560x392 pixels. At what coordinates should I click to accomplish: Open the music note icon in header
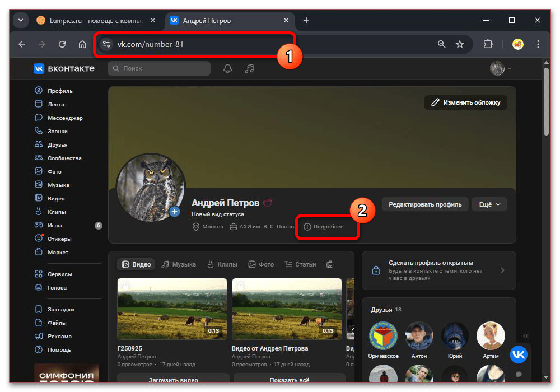(250, 68)
